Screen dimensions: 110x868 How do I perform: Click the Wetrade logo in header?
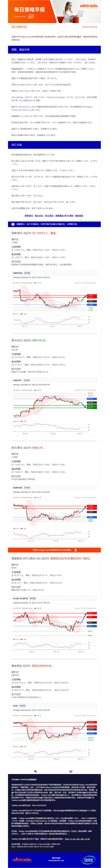(89, 6)
